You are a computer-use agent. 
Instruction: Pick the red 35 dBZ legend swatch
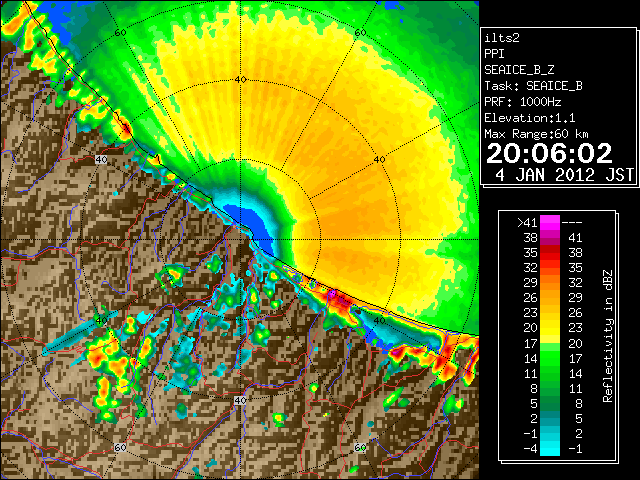(x=550, y=252)
